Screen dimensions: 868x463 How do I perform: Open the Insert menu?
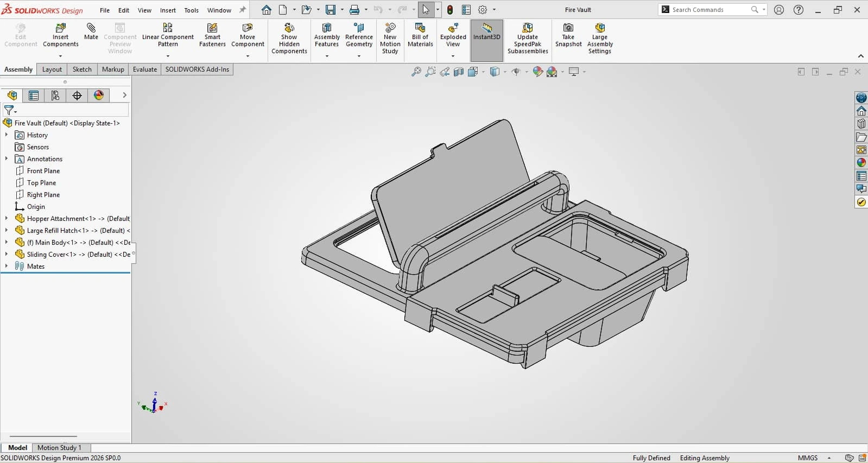(168, 10)
